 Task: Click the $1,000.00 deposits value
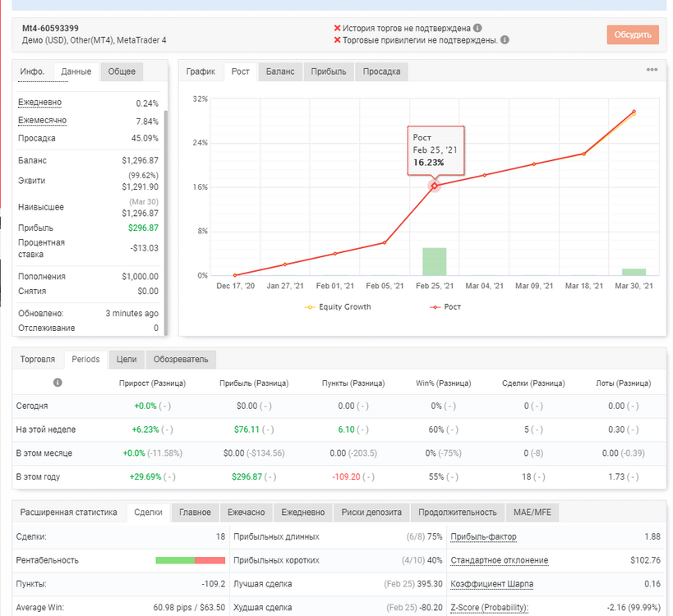tap(140, 277)
